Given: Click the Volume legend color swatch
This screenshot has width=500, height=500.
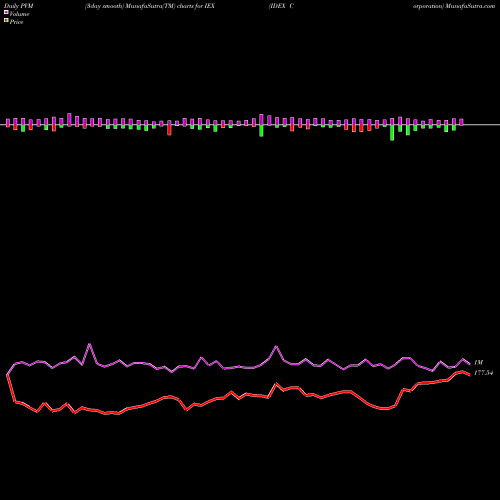Looking at the screenshot, I should [6, 12].
